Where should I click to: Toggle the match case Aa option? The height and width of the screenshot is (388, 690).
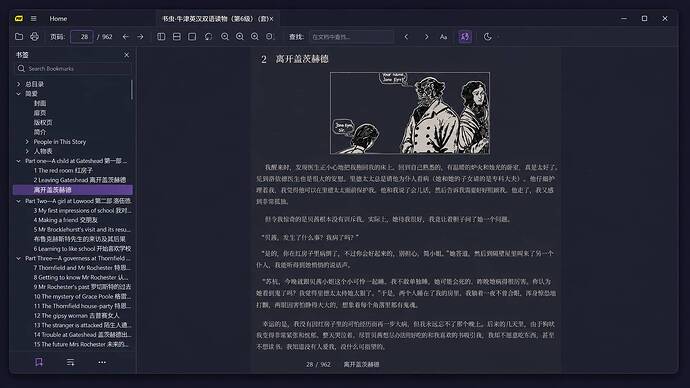click(443, 37)
